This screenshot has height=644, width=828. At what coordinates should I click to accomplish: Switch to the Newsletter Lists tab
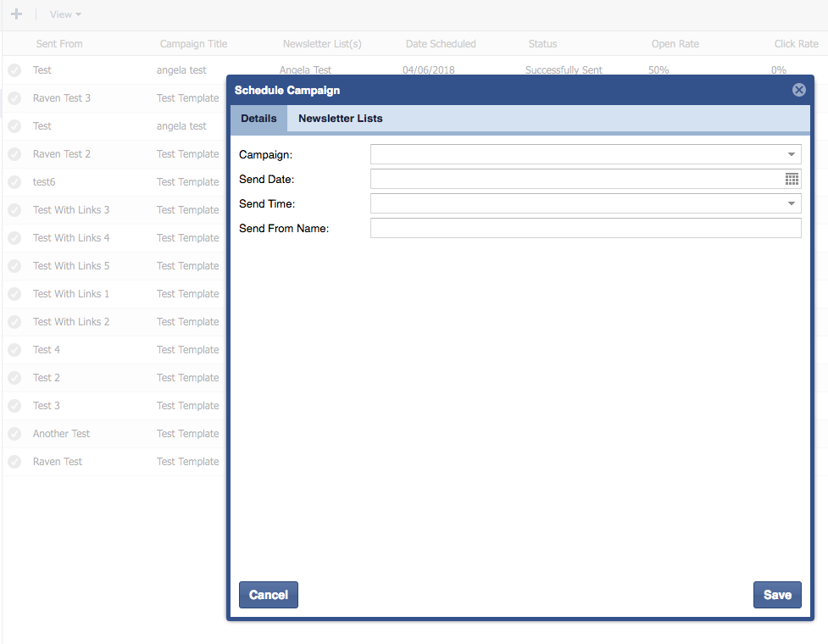[340, 119]
